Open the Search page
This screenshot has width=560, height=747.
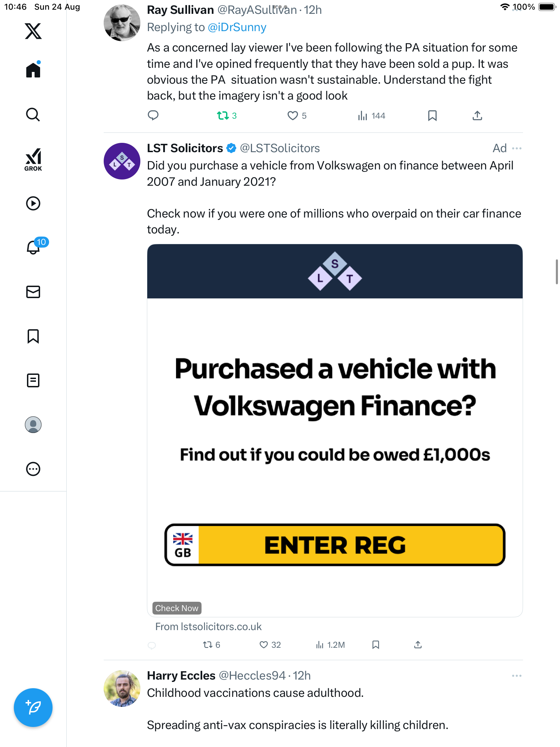click(33, 115)
